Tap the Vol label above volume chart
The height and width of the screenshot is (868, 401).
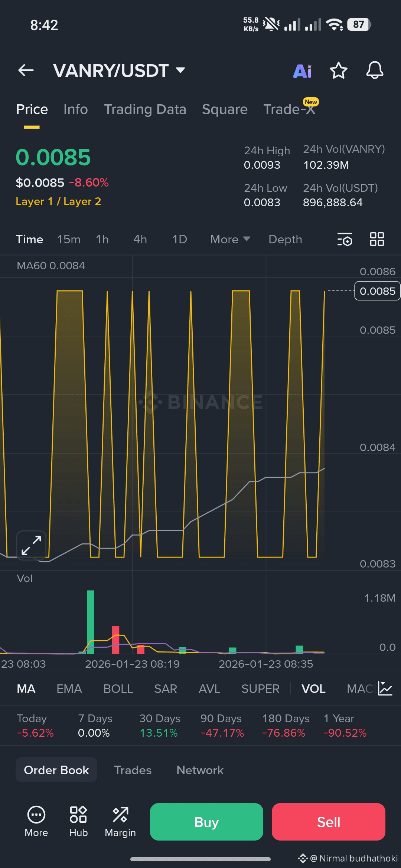(25, 578)
